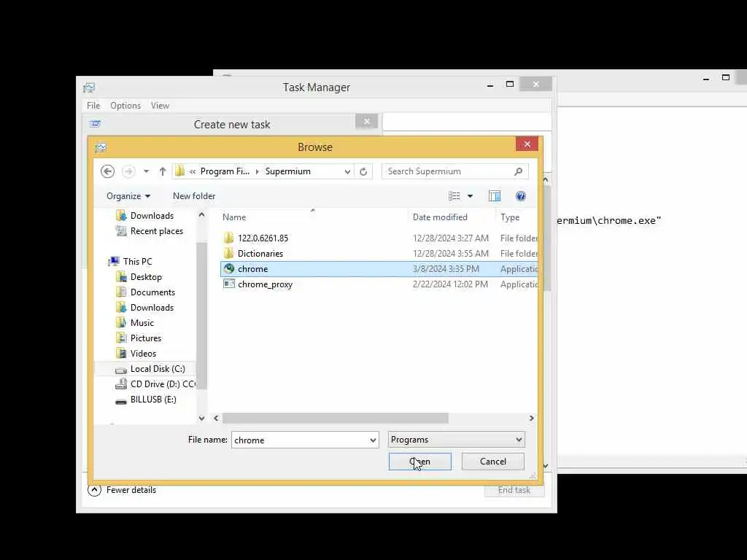Select the 122.0.6261.85 folder

tap(379, 238)
